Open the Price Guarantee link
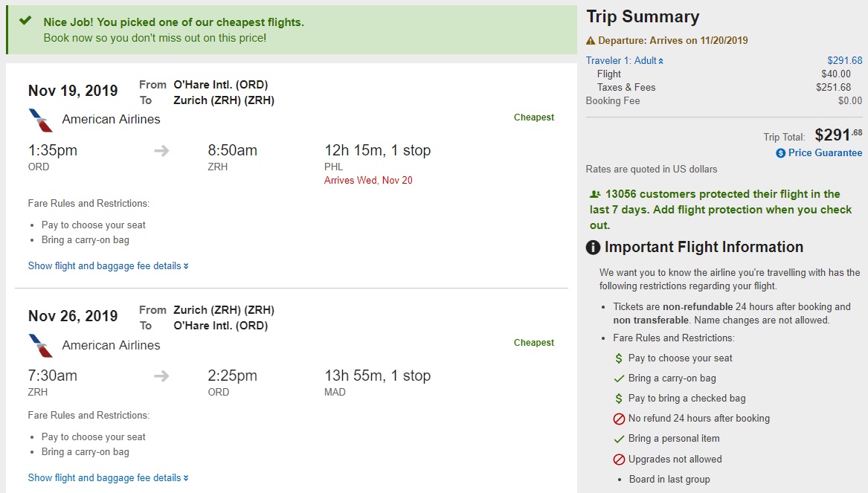The width and height of the screenshot is (868, 493). click(x=825, y=153)
